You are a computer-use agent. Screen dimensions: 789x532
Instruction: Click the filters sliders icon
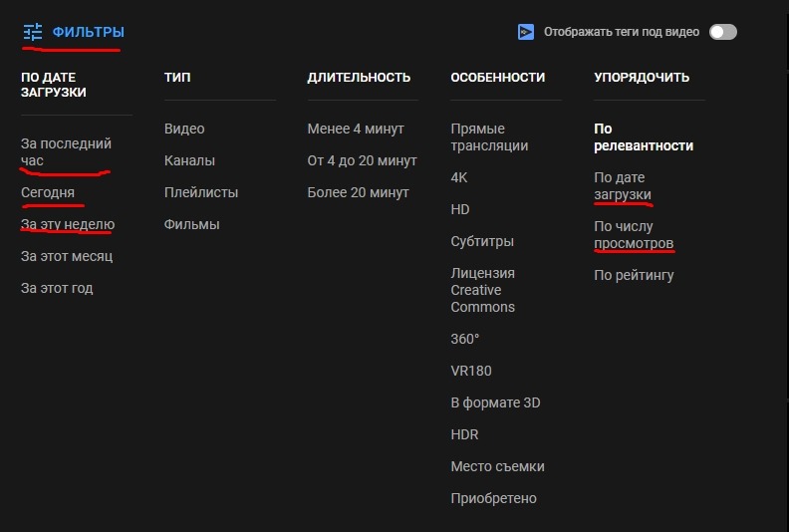point(33,32)
